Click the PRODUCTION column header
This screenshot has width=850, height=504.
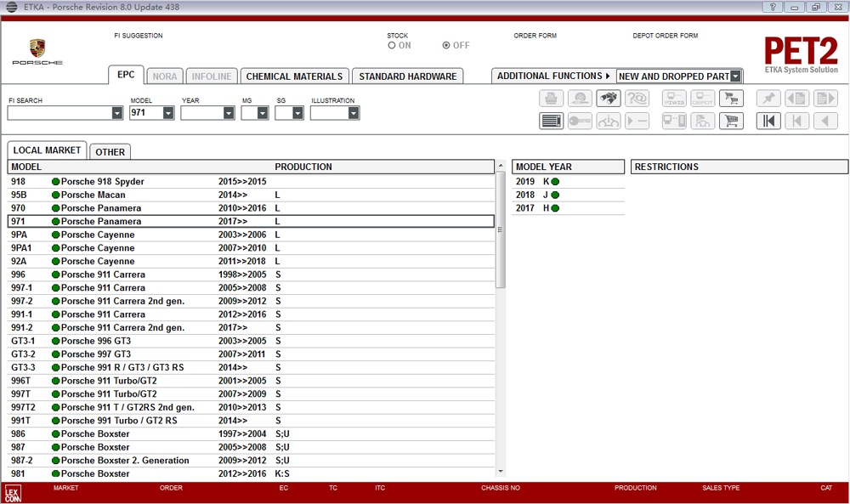pos(303,167)
